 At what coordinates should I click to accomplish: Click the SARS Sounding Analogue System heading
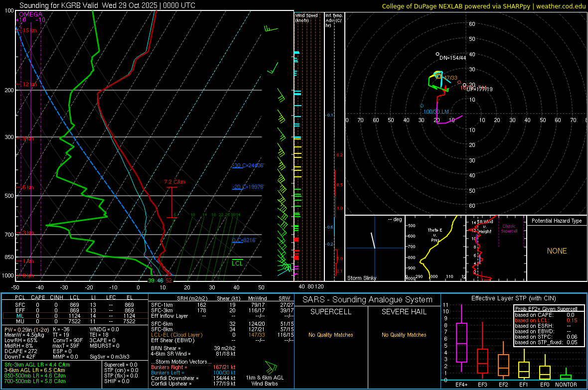click(x=368, y=300)
